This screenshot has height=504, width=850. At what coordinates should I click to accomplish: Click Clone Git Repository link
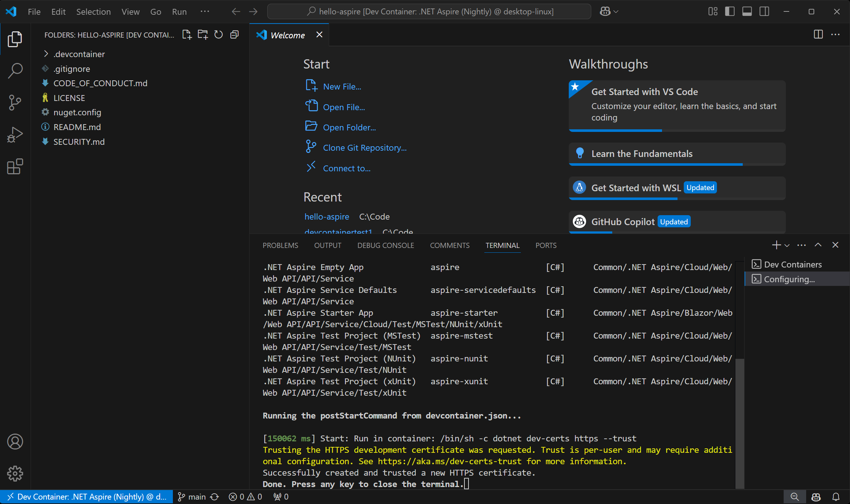coord(365,147)
